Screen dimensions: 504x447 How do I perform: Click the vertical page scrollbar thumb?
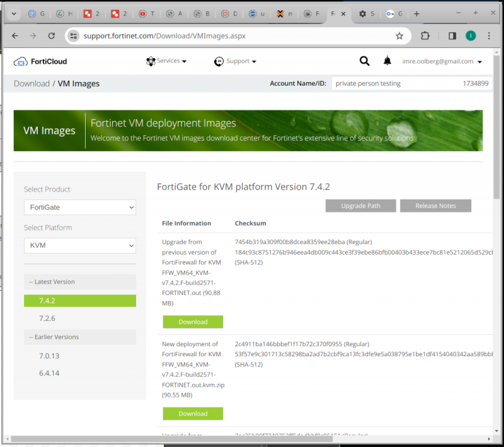pos(496,127)
